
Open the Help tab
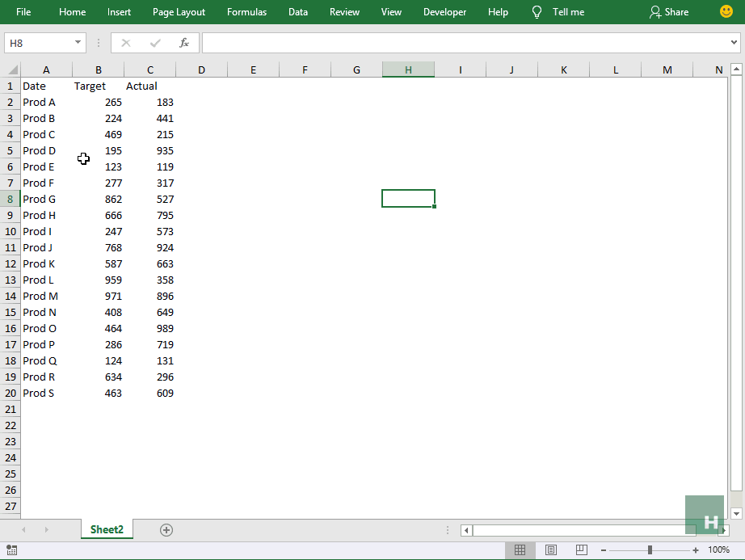click(498, 12)
